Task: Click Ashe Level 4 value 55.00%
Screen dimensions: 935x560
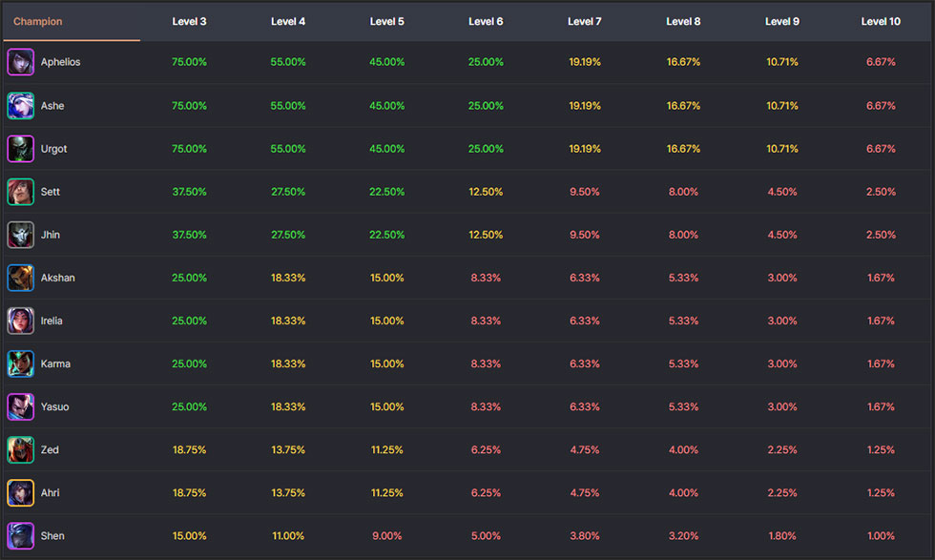Action: (288, 106)
